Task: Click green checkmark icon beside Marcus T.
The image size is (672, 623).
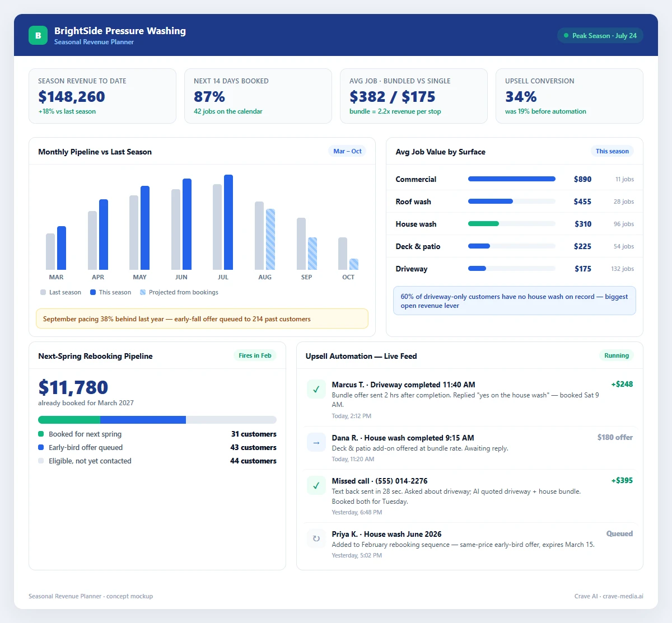Action: click(316, 389)
